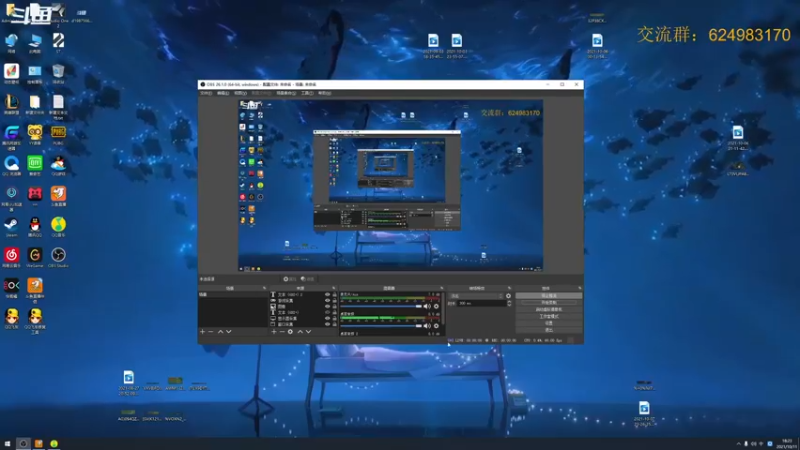The image size is (800, 450).
Task: Toggle visibility of 文本 (GDI+) 2 source
Action: [328, 294]
